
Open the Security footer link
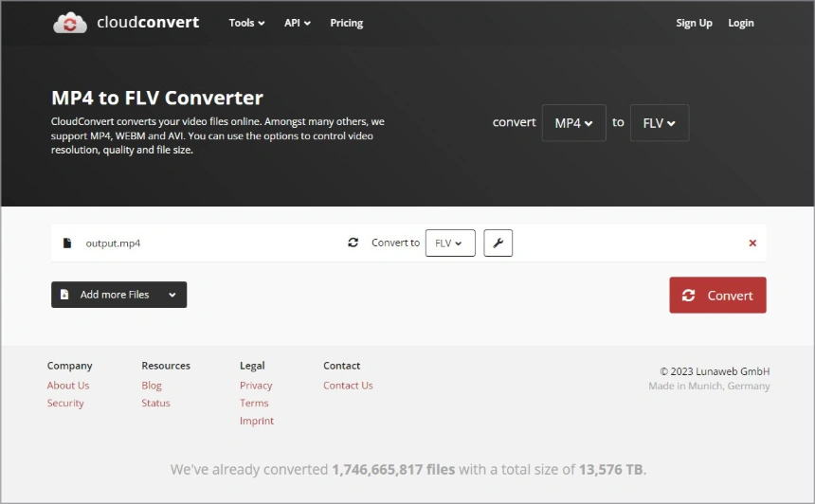[65, 404]
